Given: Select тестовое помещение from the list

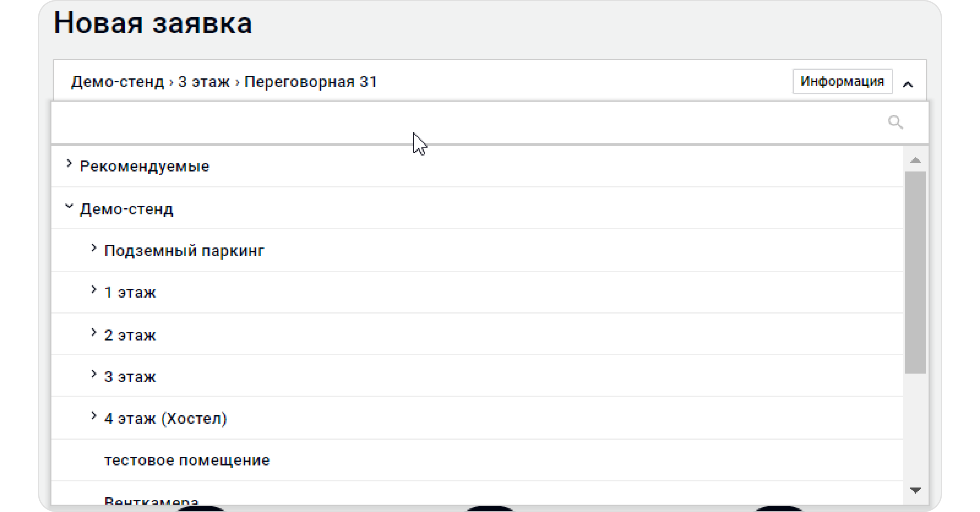Looking at the screenshot, I should coord(187,461).
